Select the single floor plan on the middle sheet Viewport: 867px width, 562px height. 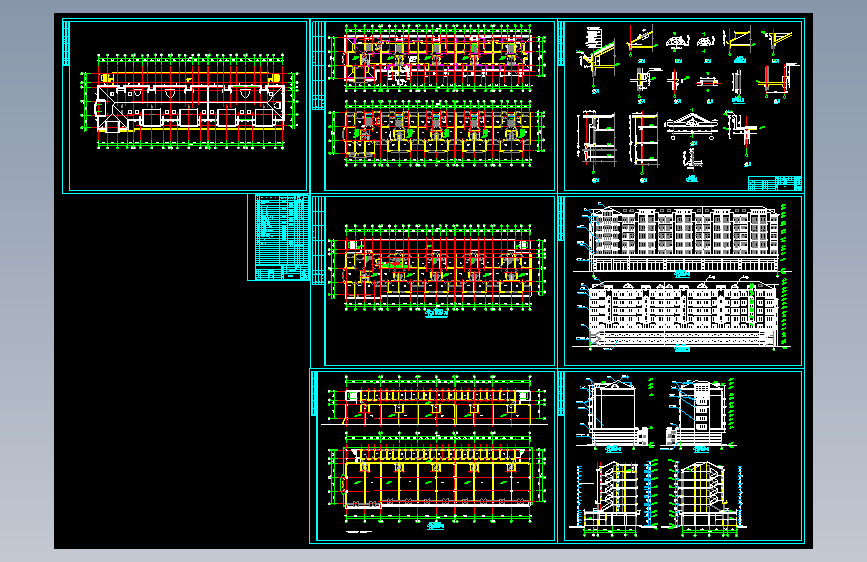(x=437, y=270)
